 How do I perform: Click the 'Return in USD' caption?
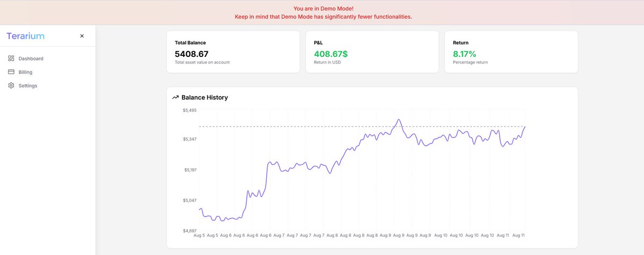327,62
